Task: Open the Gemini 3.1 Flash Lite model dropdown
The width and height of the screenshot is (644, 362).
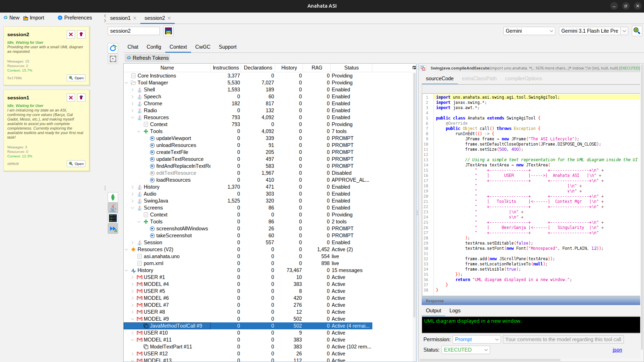Action: (624, 31)
